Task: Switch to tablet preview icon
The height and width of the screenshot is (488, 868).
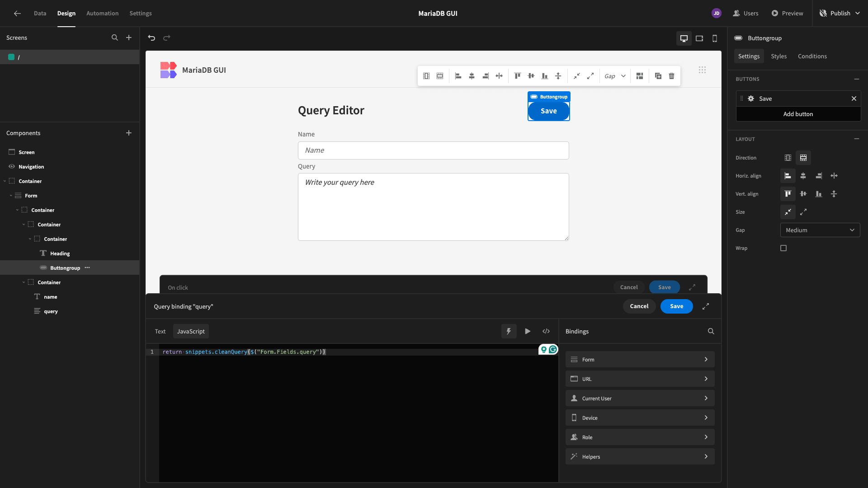Action: click(x=699, y=38)
